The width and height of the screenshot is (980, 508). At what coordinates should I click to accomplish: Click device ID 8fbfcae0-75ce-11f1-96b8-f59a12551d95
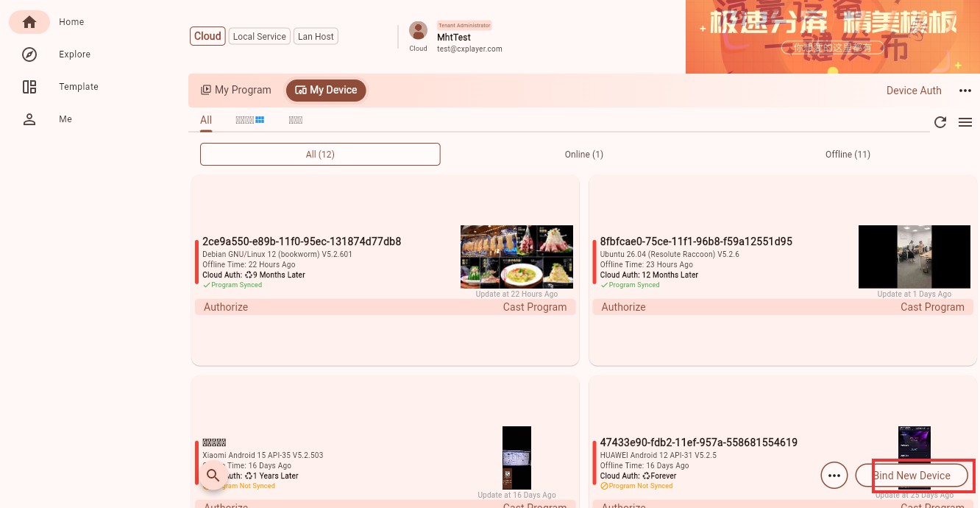[x=696, y=241]
